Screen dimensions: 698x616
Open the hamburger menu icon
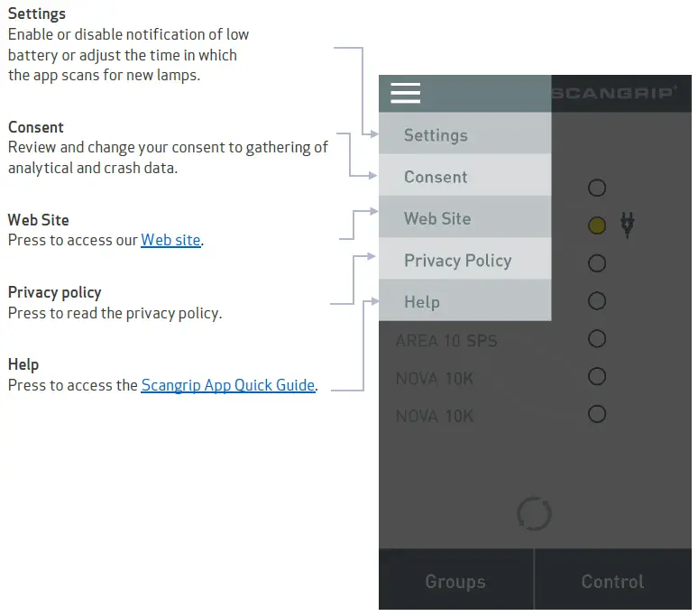pyautogui.click(x=405, y=93)
